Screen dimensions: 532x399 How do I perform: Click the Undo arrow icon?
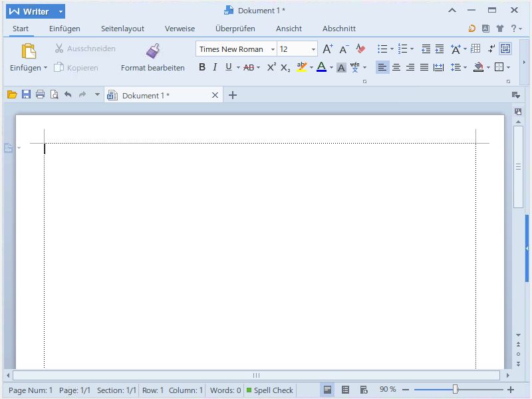coord(66,94)
